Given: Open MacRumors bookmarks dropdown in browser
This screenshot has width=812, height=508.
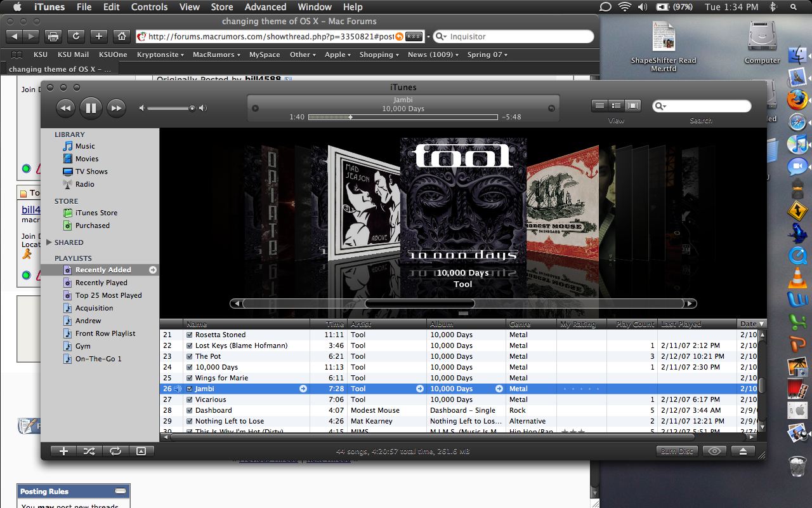Looking at the screenshot, I should [216, 55].
